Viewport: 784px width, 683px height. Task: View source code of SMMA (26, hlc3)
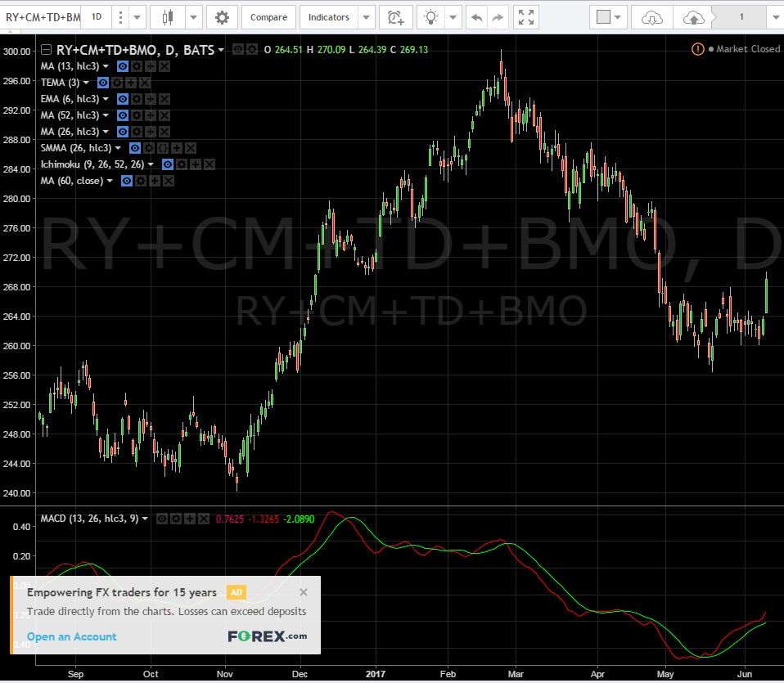163,148
